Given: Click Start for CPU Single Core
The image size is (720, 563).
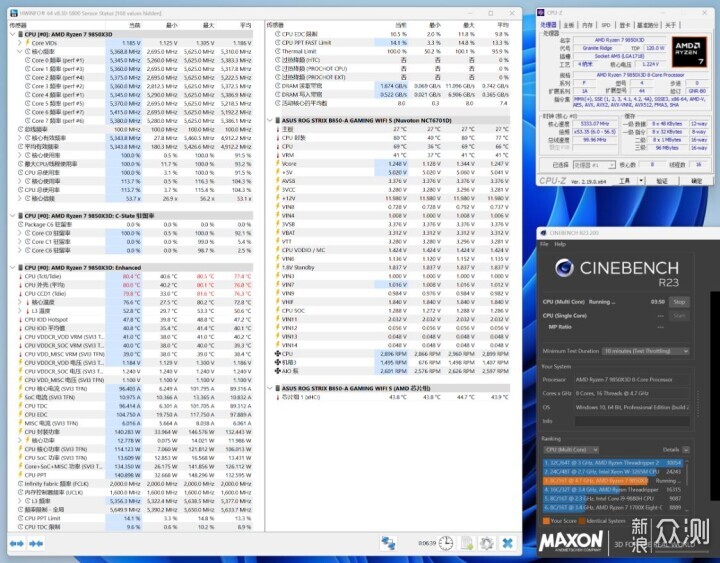Looking at the screenshot, I should pos(679,315).
